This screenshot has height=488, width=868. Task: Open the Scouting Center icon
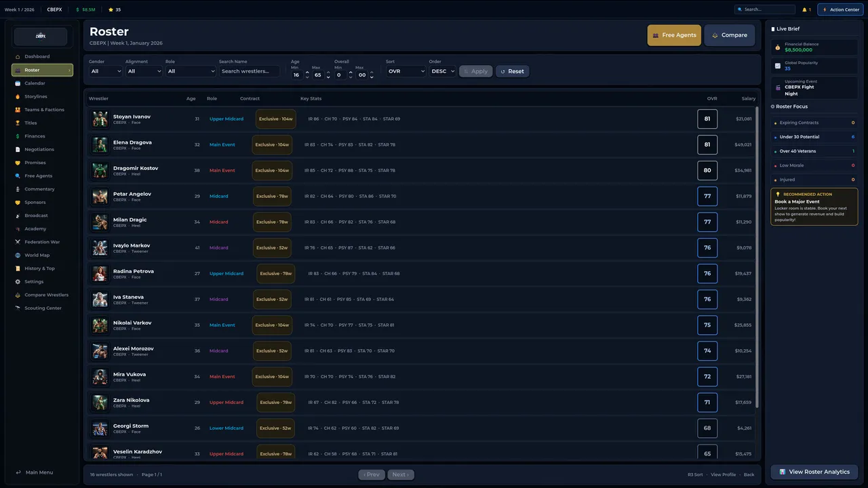tap(18, 308)
